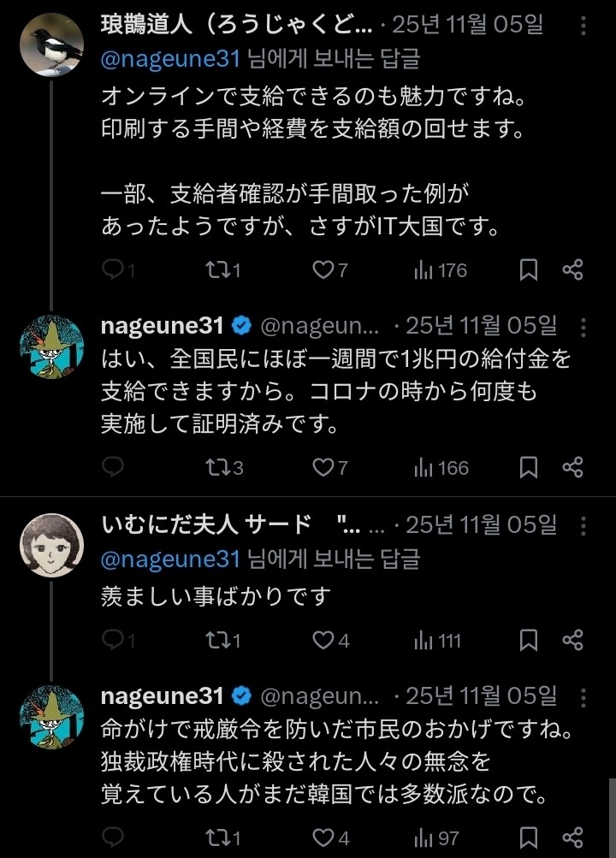
Task: Bookmark the 戒厳令 tweet by nageune31
Action: click(529, 836)
